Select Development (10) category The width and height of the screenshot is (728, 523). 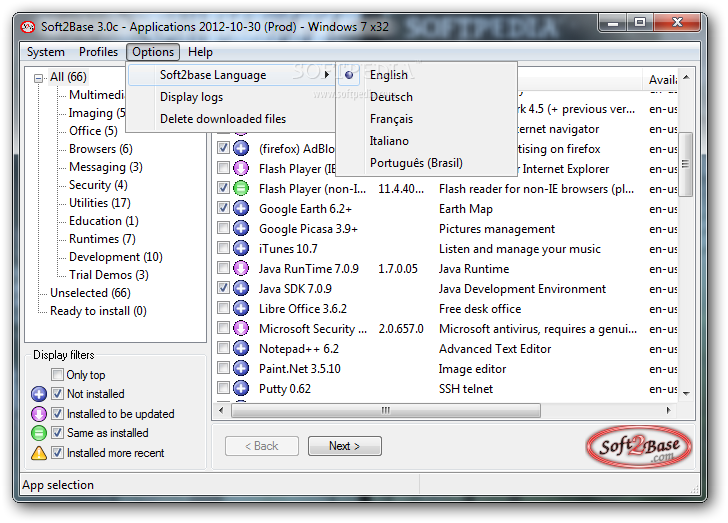[x=116, y=257]
